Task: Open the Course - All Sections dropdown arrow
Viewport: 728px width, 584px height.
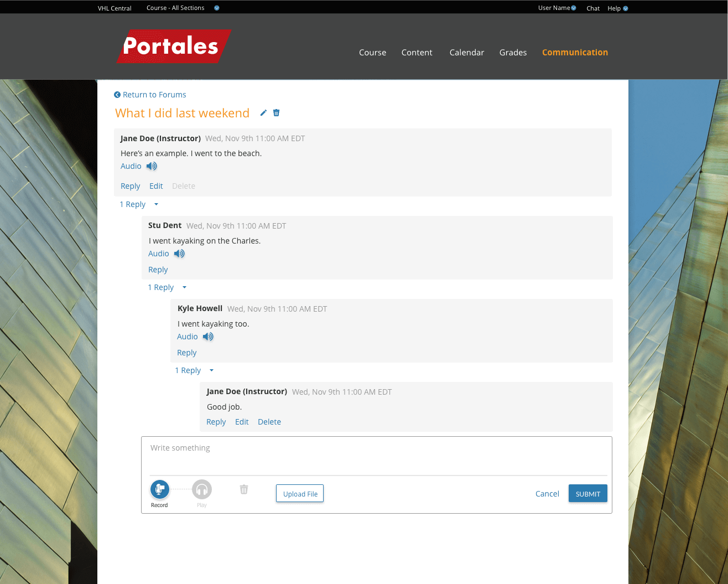Action: 217,8
